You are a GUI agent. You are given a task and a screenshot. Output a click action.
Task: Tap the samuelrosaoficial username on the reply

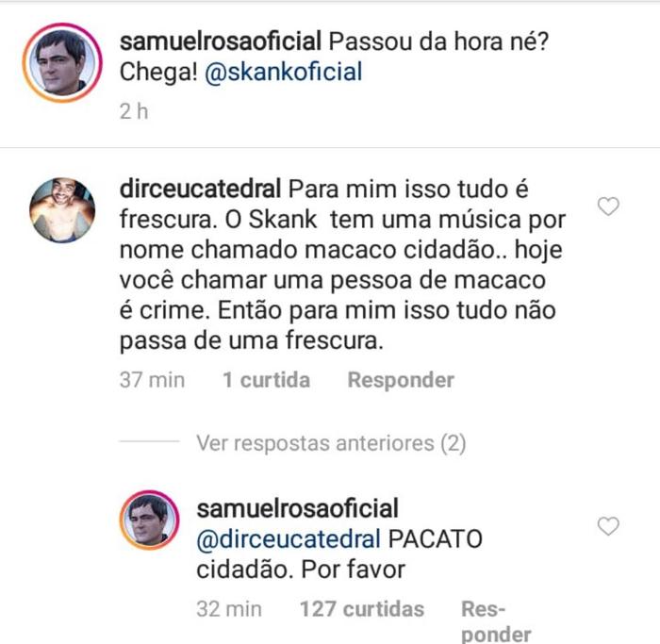[298, 508]
